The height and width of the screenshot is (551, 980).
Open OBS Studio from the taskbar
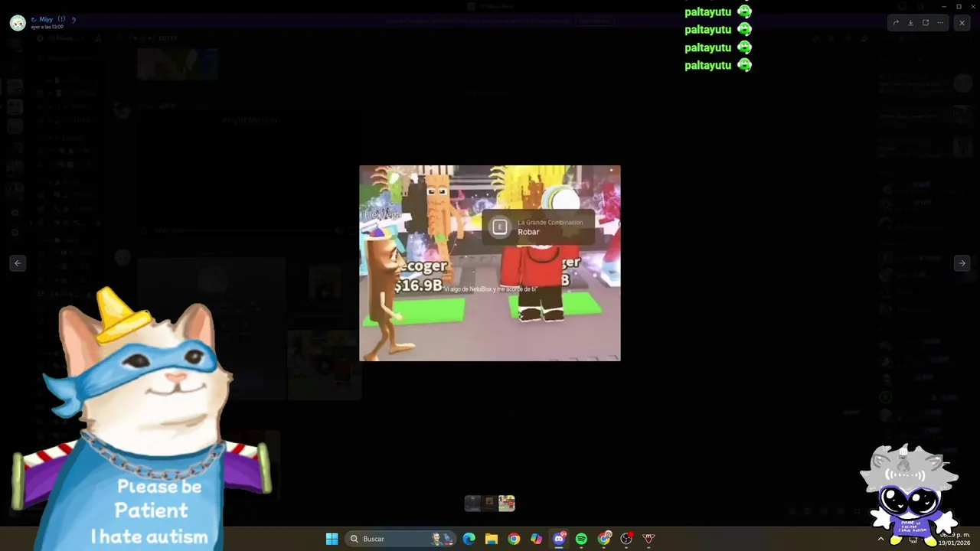[626, 539]
